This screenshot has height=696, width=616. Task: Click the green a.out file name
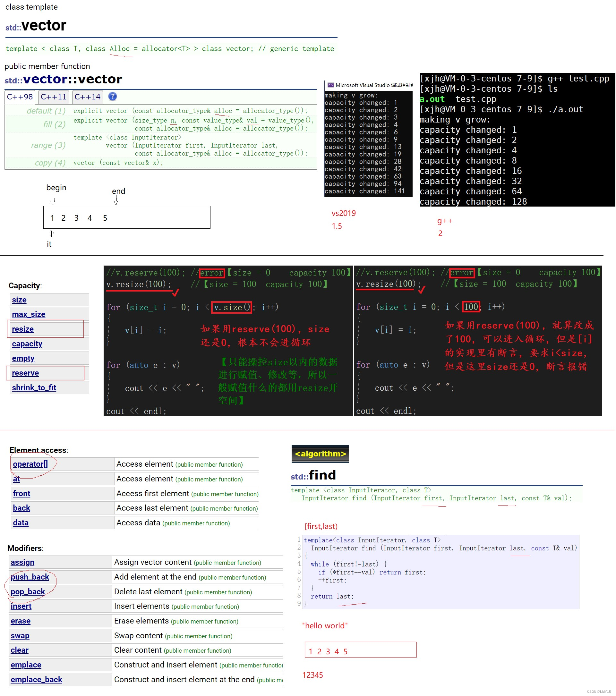click(x=432, y=99)
